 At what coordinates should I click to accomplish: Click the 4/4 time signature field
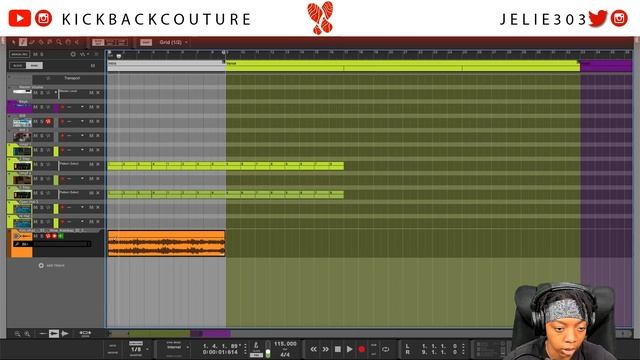[x=285, y=355]
